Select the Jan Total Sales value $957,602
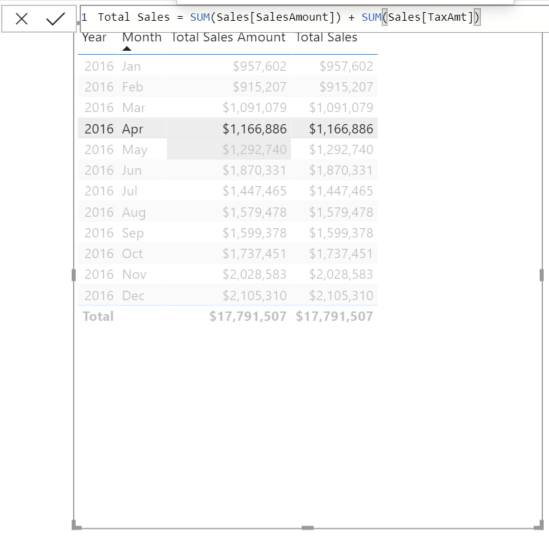549x538 pixels. (x=346, y=66)
